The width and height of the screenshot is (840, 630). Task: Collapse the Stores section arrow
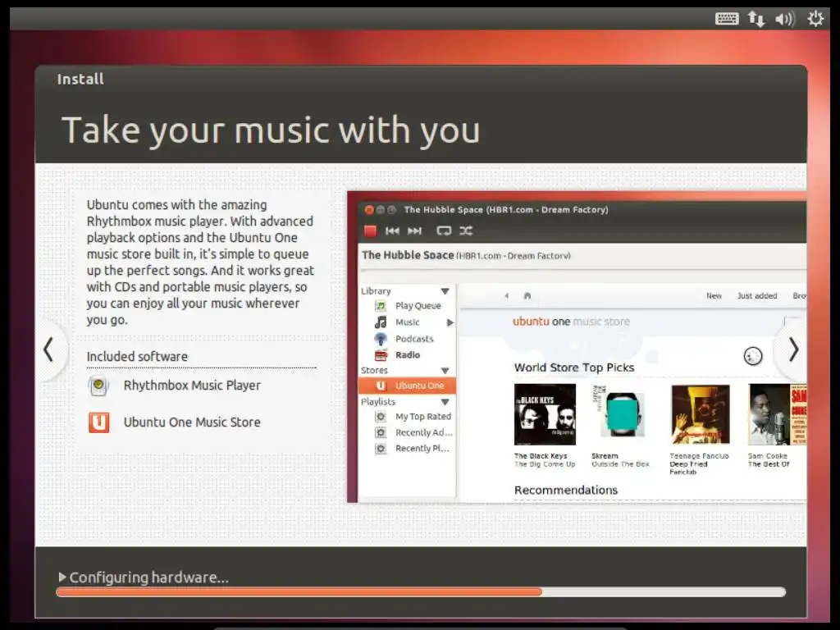pyautogui.click(x=445, y=371)
